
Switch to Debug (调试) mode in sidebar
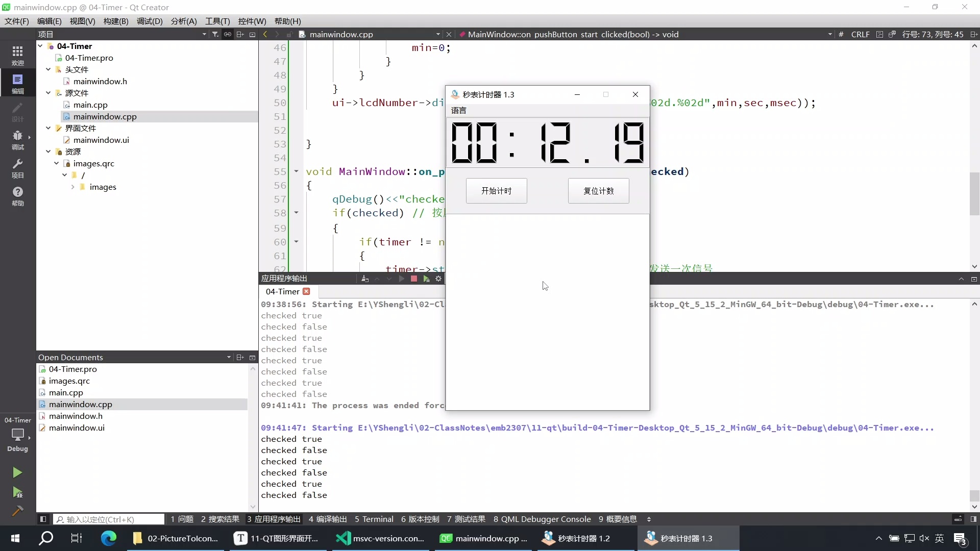point(17,139)
